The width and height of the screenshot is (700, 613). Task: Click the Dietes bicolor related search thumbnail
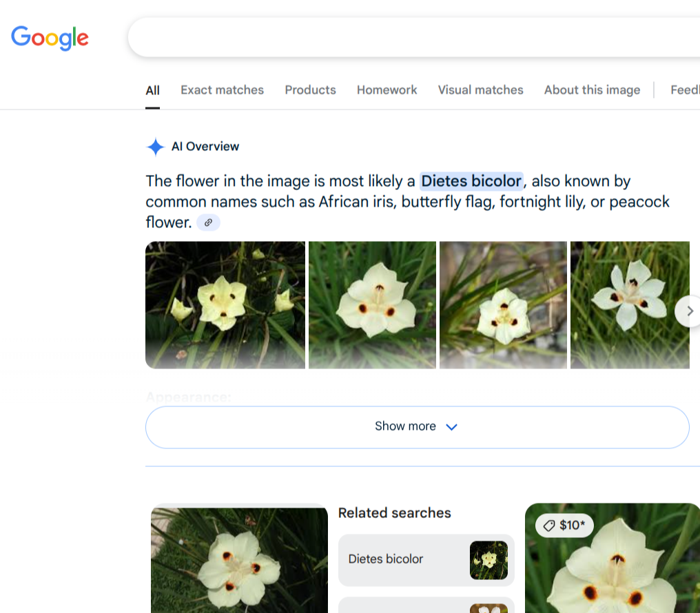pos(489,560)
